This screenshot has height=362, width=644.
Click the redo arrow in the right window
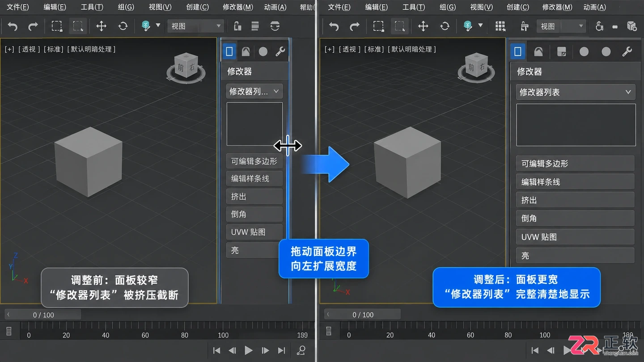point(355,26)
